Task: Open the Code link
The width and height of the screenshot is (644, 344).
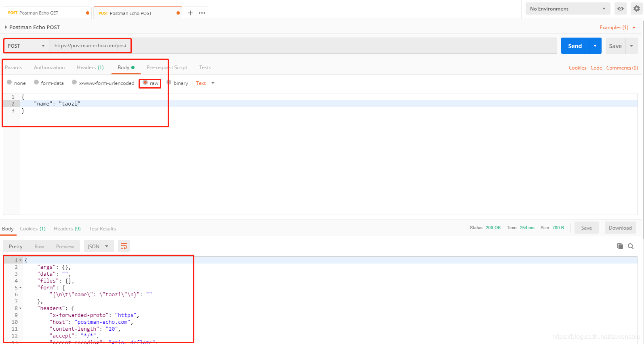Action: click(596, 68)
